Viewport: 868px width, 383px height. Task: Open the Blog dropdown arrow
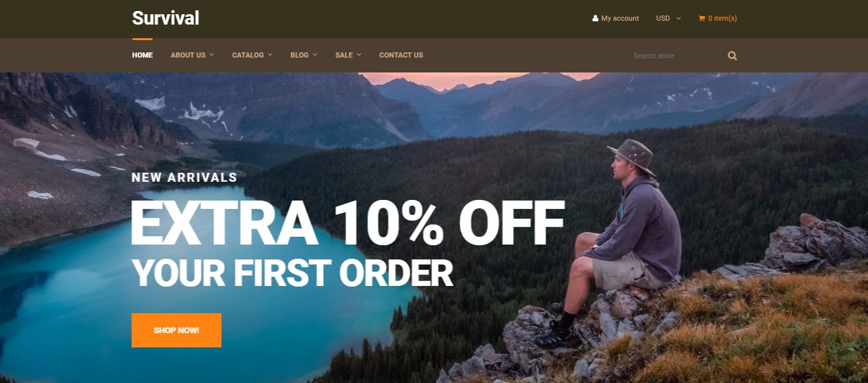[315, 55]
